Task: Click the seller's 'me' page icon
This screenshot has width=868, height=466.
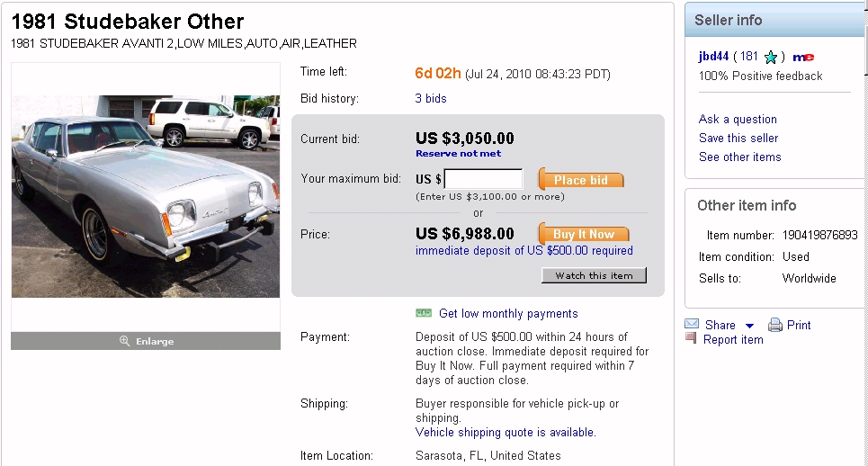Action: [803, 57]
